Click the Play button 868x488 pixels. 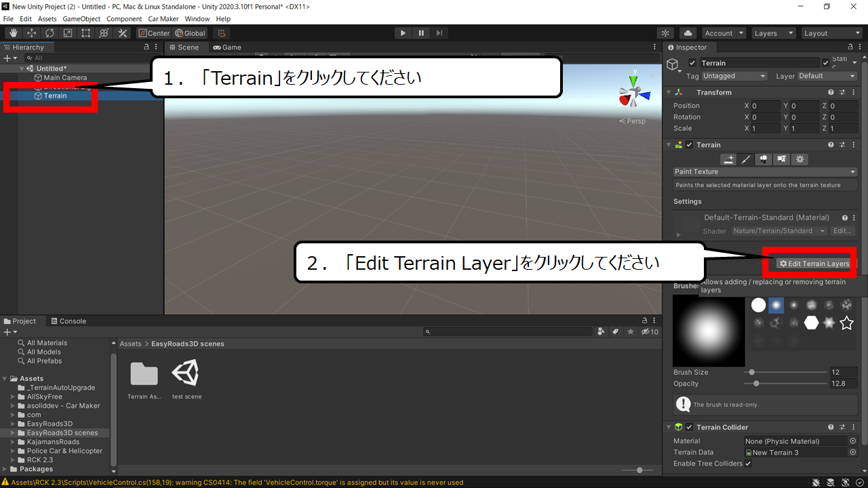pyautogui.click(x=403, y=33)
